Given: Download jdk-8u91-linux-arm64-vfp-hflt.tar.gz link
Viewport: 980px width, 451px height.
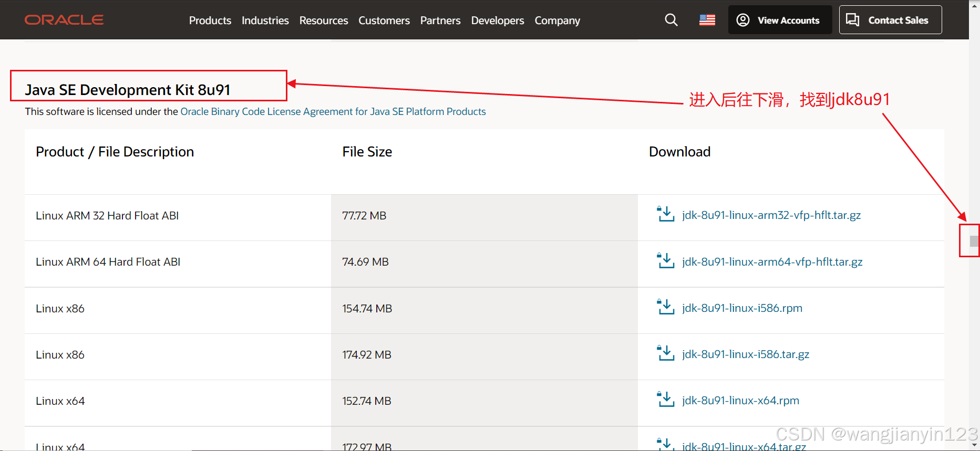Looking at the screenshot, I should (772, 261).
